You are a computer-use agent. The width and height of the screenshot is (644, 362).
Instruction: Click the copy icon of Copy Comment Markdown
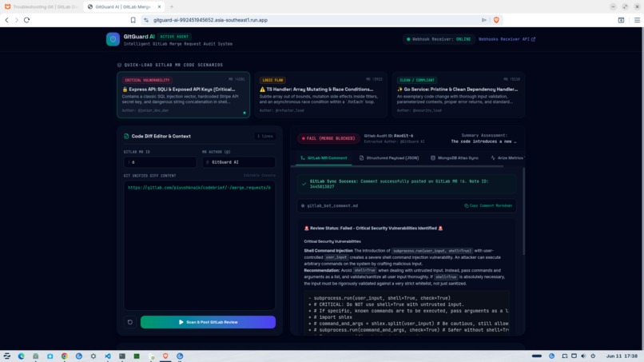[466, 205]
